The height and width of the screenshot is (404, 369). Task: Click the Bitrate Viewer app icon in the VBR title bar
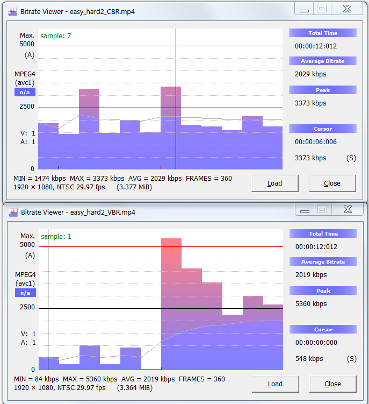(13, 212)
